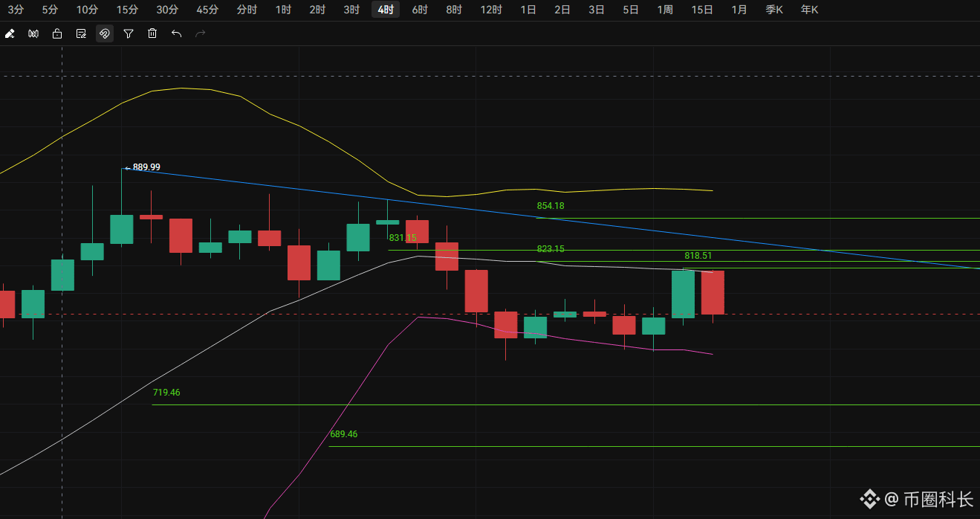Viewport: 980px width, 519px height.
Task: Select the latest red candlestick
Action: pyautogui.click(x=713, y=292)
